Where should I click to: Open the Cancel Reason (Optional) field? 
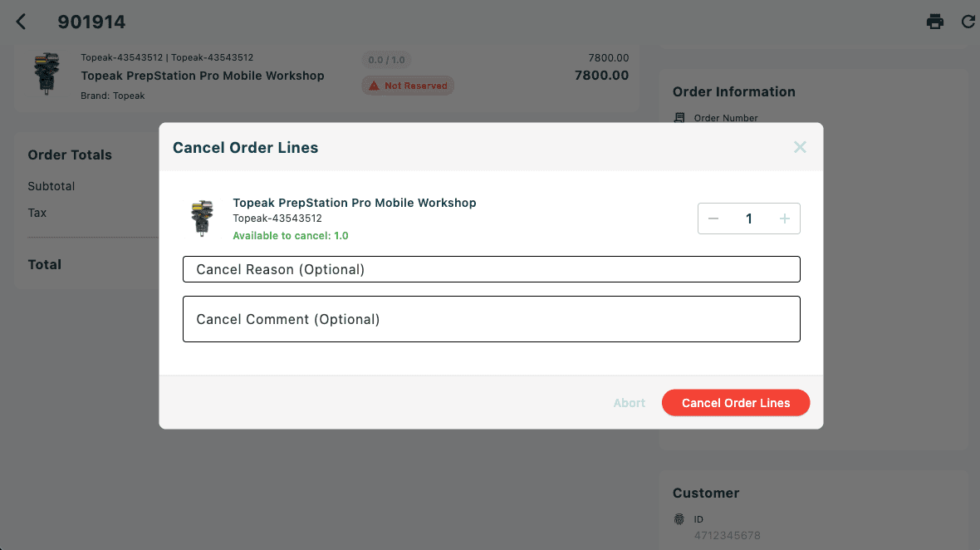point(492,269)
